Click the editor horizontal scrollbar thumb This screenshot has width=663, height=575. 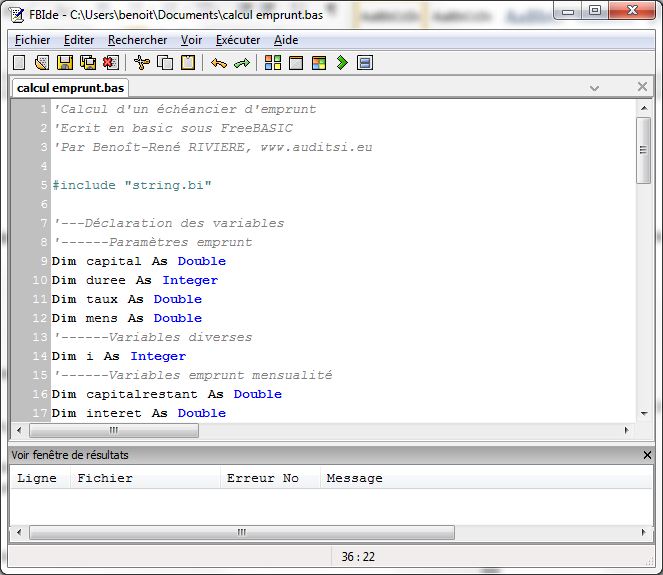[x=114, y=430]
